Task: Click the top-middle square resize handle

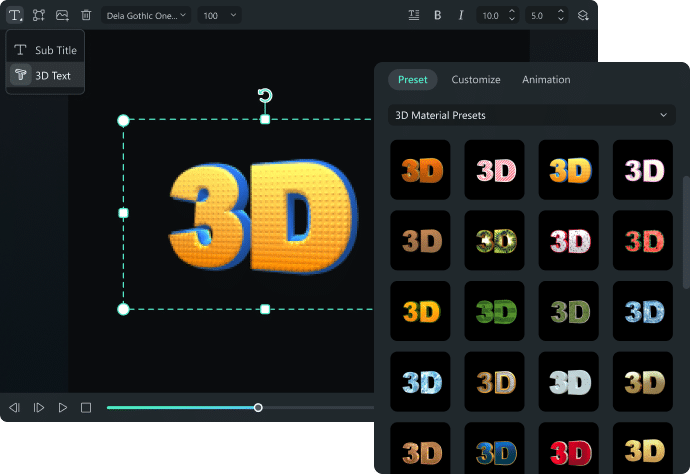Action: (x=265, y=119)
